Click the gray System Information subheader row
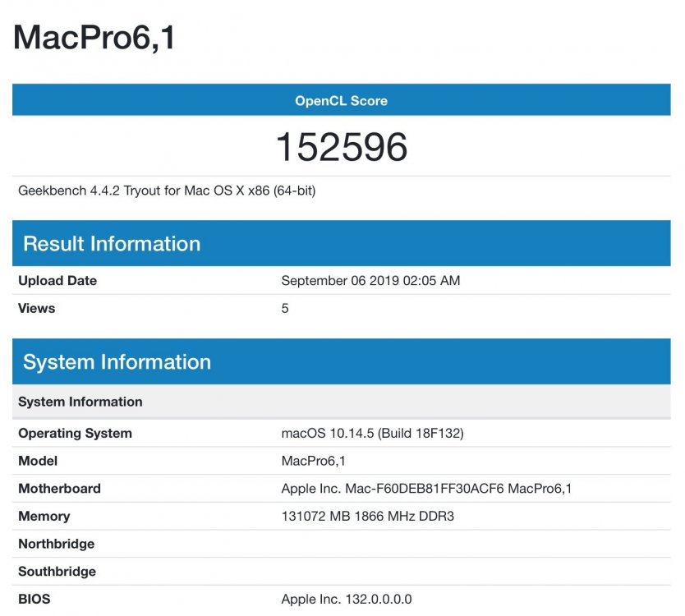The image size is (685, 616). [x=341, y=402]
